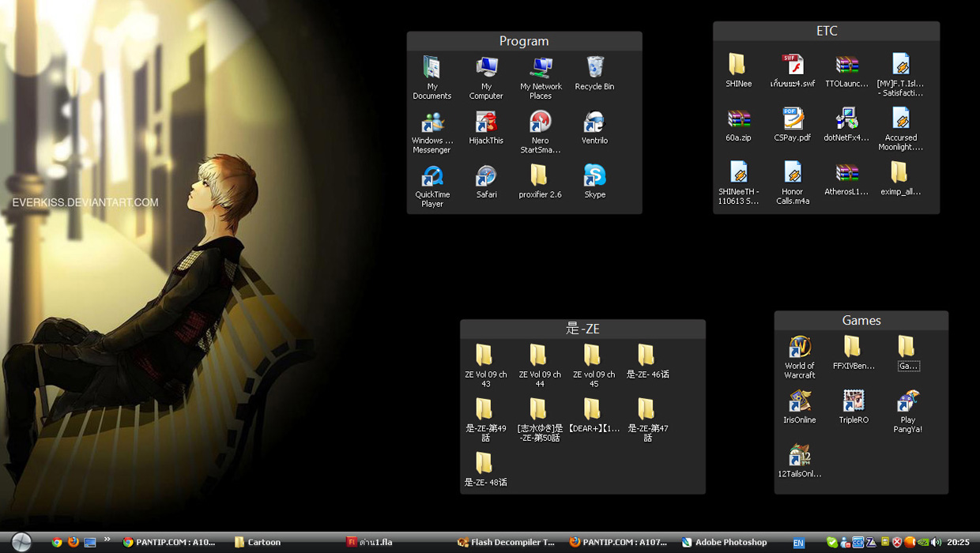Click EN language indicator
The image size is (980, 553).
click(x=799, y=543)
